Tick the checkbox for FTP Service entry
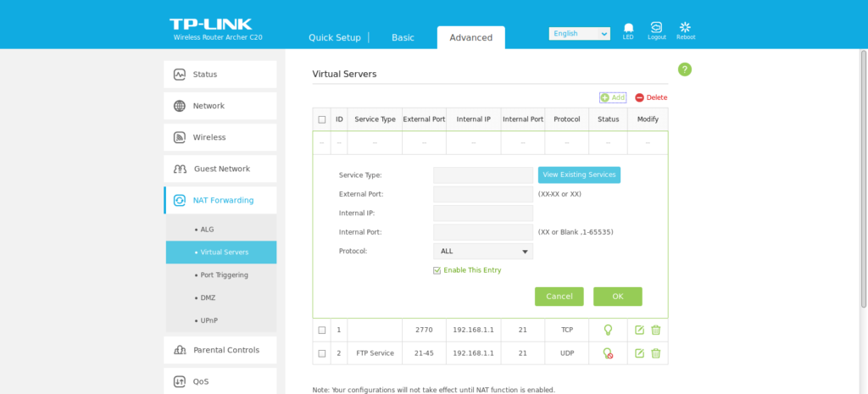The height and width of the screenshot is (394, 868). [x=322, y=353]
